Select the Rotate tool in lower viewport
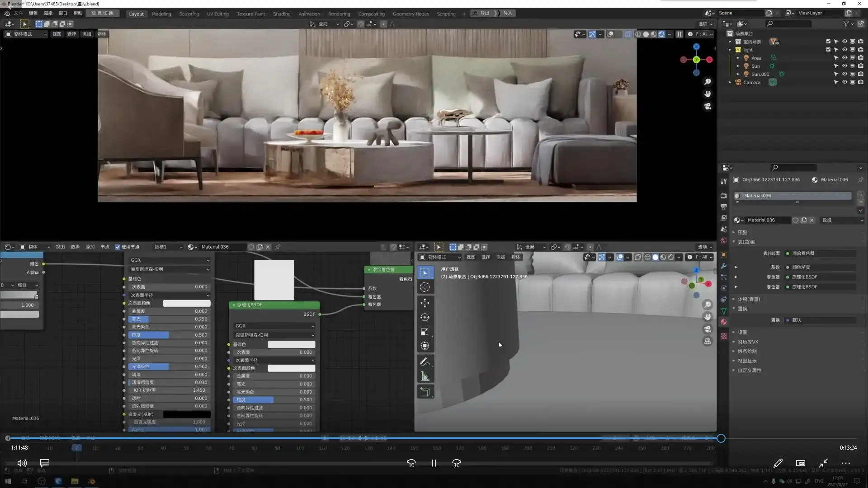 point(425,317)
